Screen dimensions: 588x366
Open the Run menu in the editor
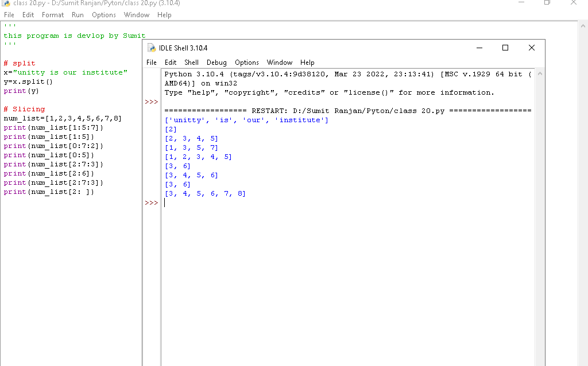78,15
